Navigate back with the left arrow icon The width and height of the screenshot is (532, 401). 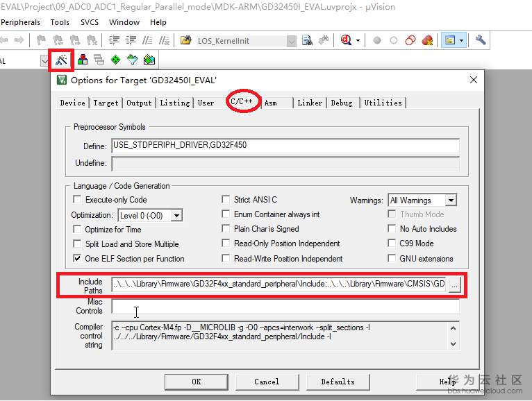click(4, 40)
